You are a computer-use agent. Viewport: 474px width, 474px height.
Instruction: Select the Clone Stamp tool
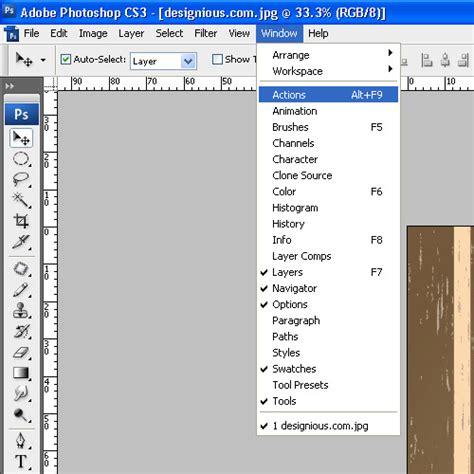(x=21, y=310)
